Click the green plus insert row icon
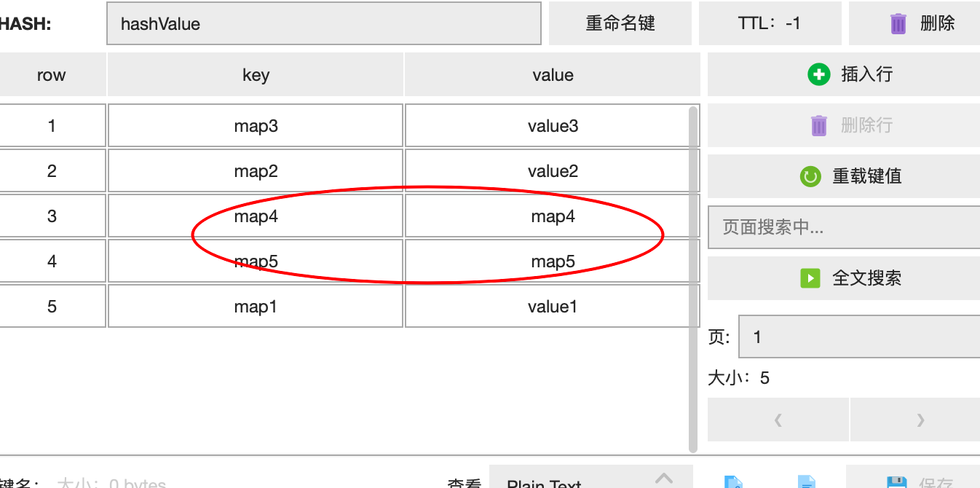980x488 pixels. click(x=818, y=74)
